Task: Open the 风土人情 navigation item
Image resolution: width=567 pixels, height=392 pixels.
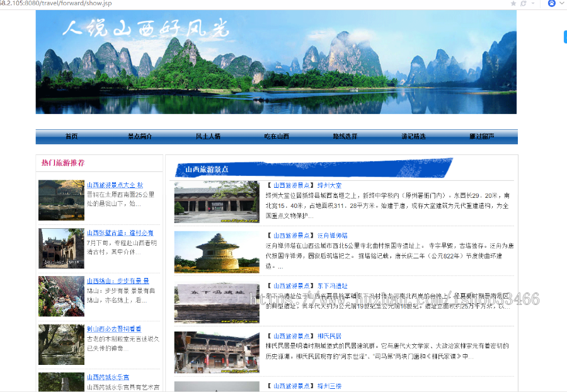Action: click(x=208, y=136)
